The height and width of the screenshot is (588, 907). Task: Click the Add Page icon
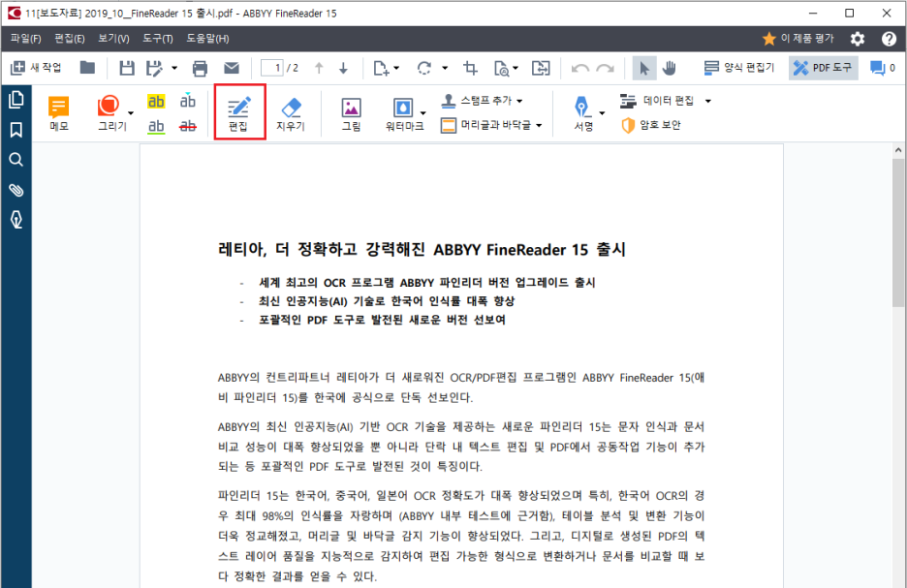(381, 68)
